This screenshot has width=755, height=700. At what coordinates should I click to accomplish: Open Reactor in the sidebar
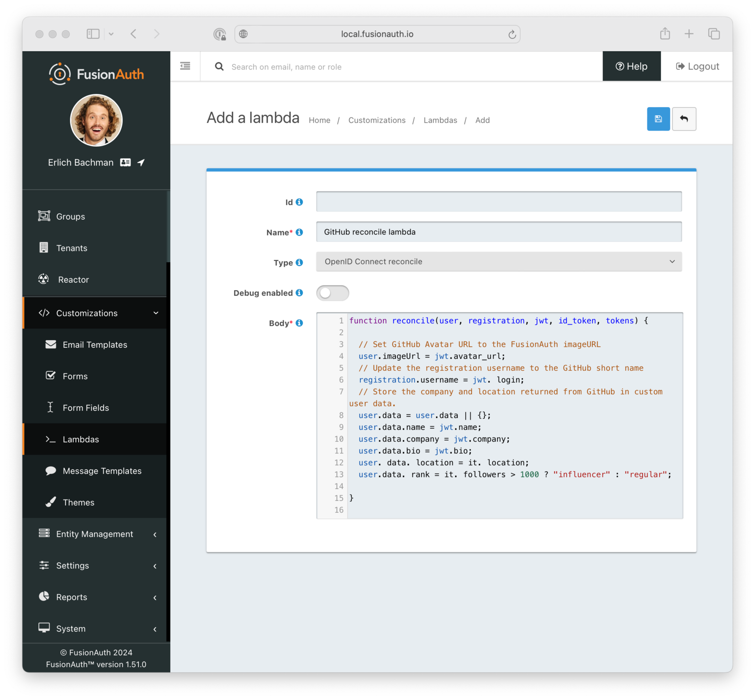tap(94, 279)
